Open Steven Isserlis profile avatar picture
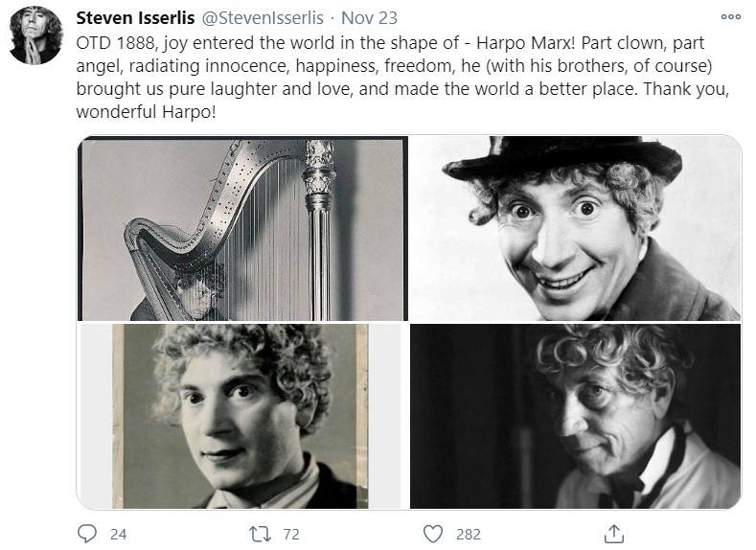 [x=36, y=35]
